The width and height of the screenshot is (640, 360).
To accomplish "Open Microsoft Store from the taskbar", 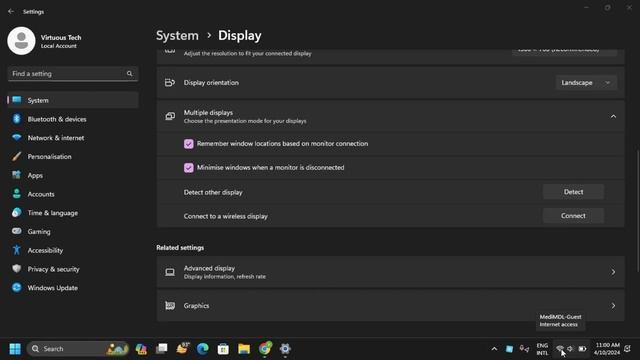I will 223,349.
